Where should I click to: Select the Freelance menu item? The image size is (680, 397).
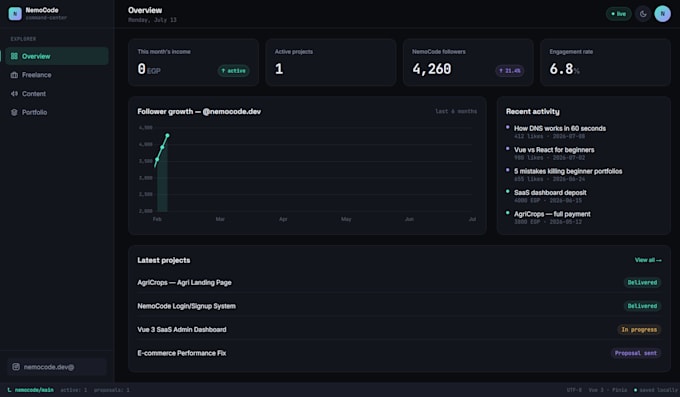57,75
